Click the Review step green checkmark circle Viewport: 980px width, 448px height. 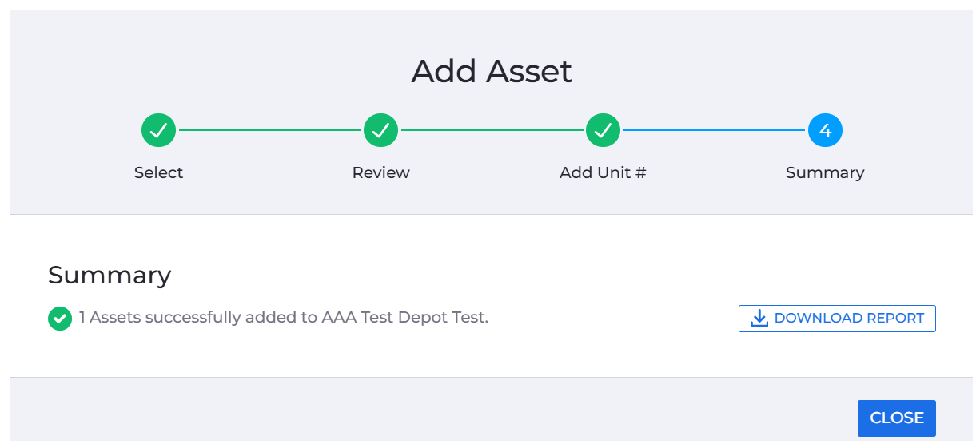380,130
